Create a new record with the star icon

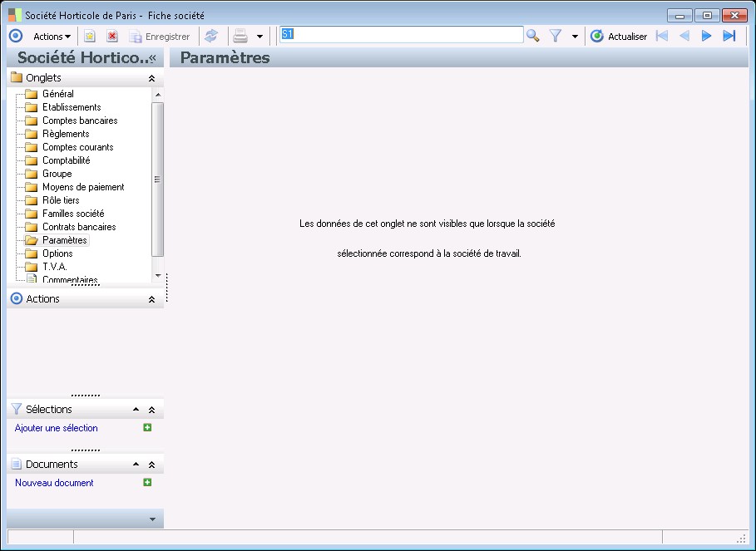tap(90, 36)
